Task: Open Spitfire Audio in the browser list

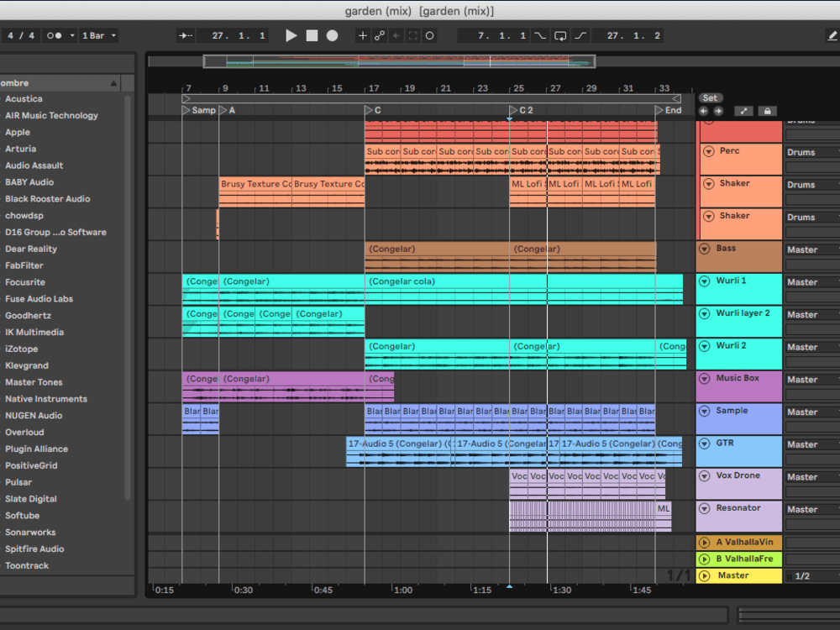Action: tap(34, 549)
